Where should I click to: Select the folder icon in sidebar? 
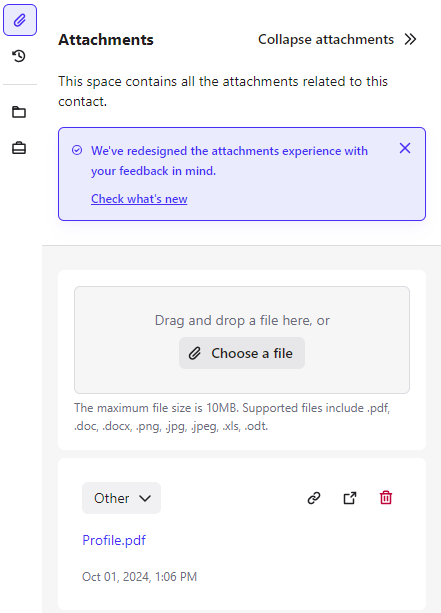(x=19, y=112)
